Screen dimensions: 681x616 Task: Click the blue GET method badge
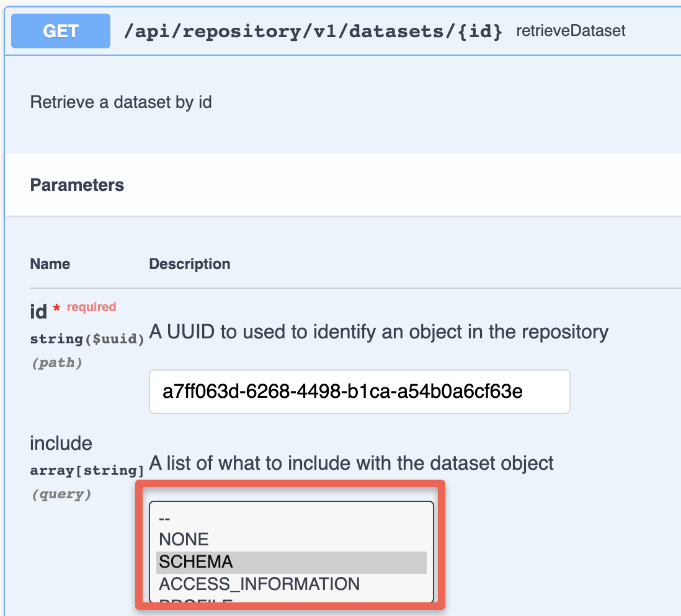(x=61, y=31)
